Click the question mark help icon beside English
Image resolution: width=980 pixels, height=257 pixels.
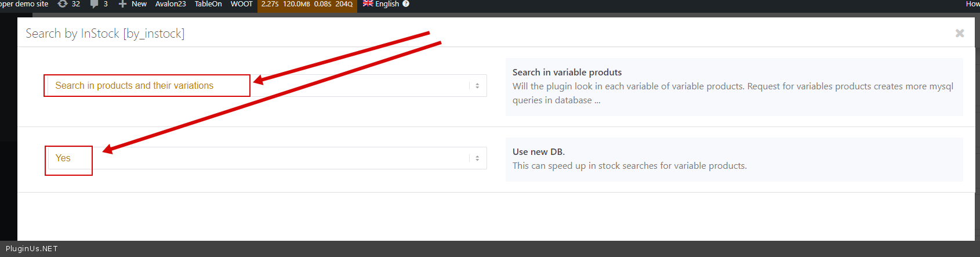pos(406,4)
